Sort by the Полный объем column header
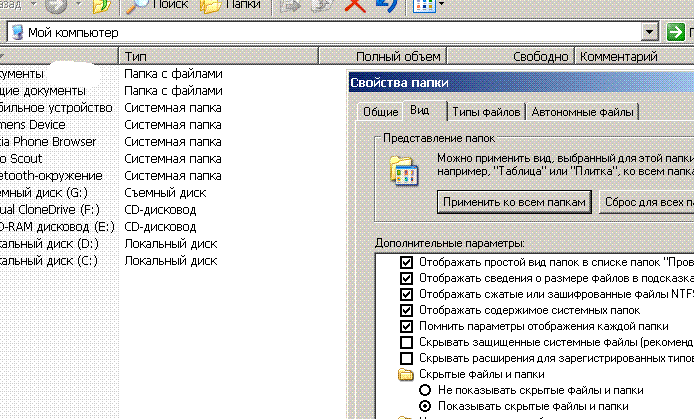Screen dimensions: 694x419 [398, 57]
